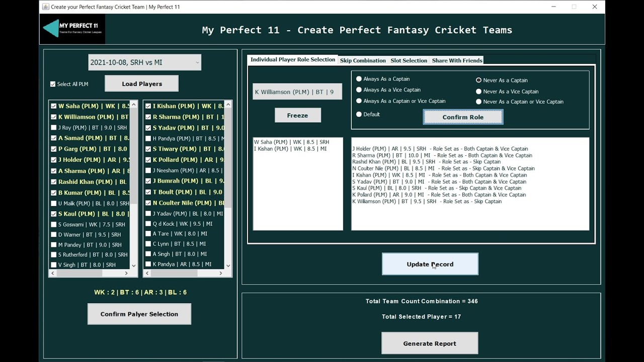644x362 pixels.
Task: Check J Neesham player checkbox
Action: [148, 170]
